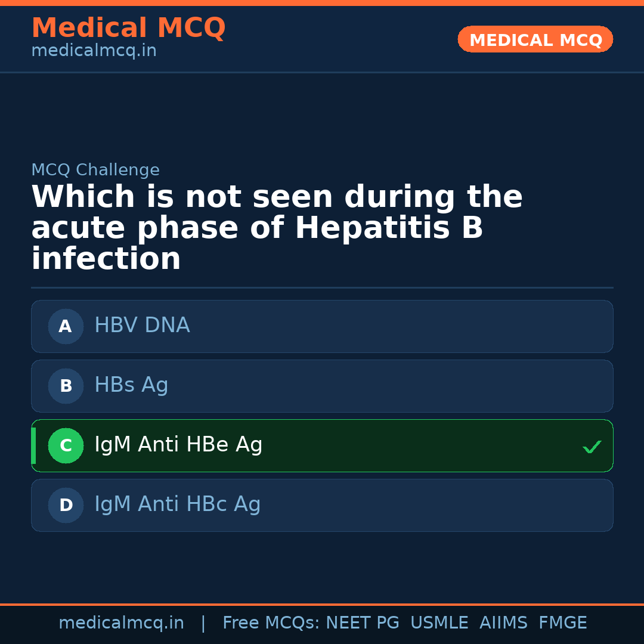The image size is (644, 644).
Task: Click the "MCQ Challenge" label
Action: click(x=95, y=170)
